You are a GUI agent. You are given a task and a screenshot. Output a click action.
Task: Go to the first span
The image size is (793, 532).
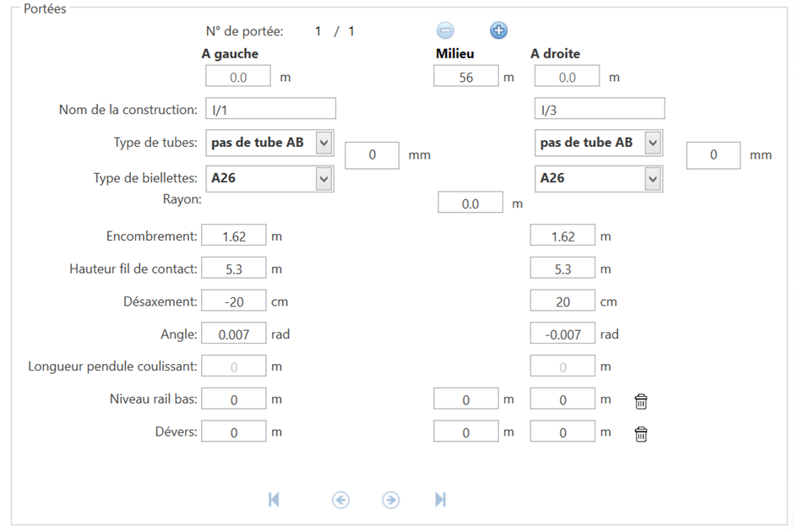pos(274,500)
